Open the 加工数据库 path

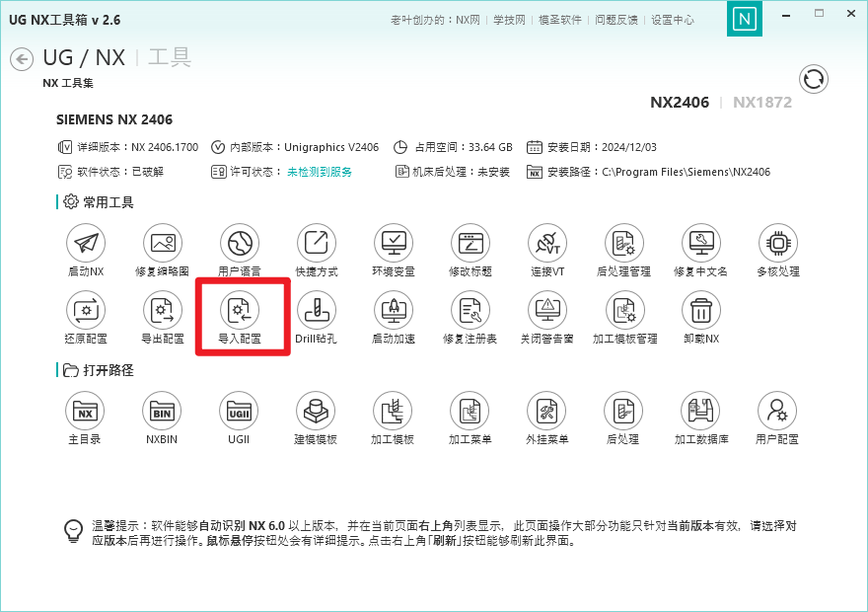700,411
